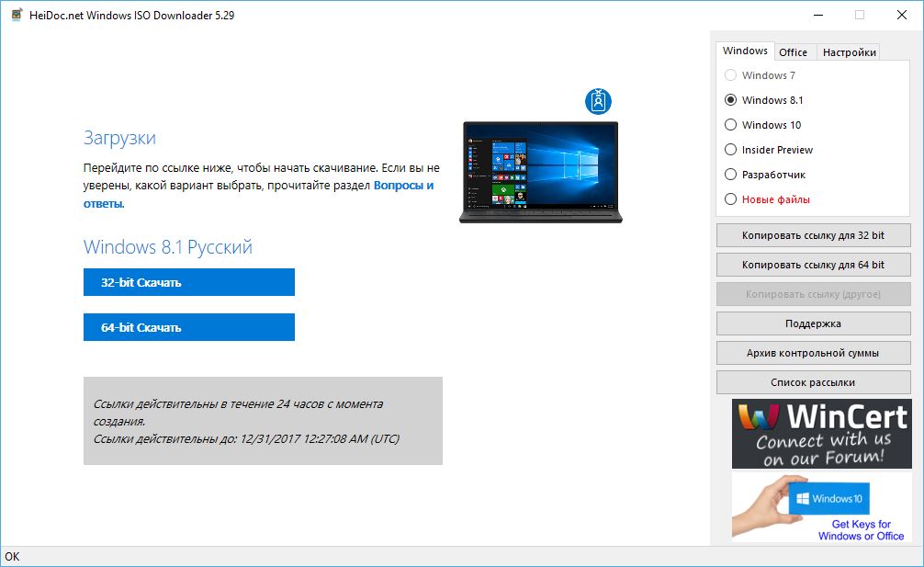The height and width of the screenshot is (567, 924).
Task: Click Копировать ссылку для 32 bit
Action: (813, 235)
